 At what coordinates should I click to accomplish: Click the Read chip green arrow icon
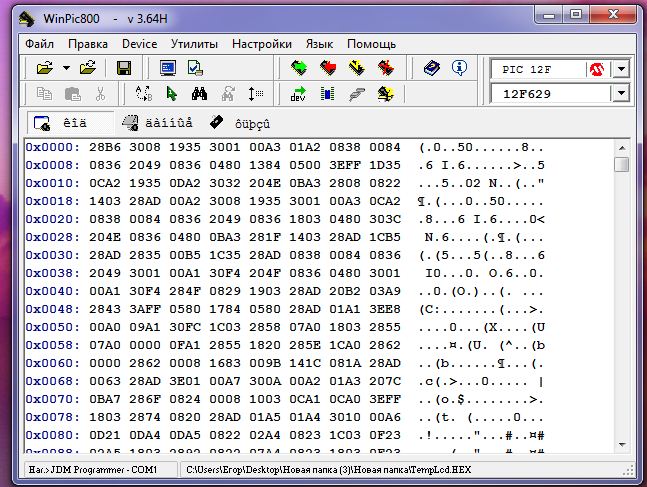(298, 68)
